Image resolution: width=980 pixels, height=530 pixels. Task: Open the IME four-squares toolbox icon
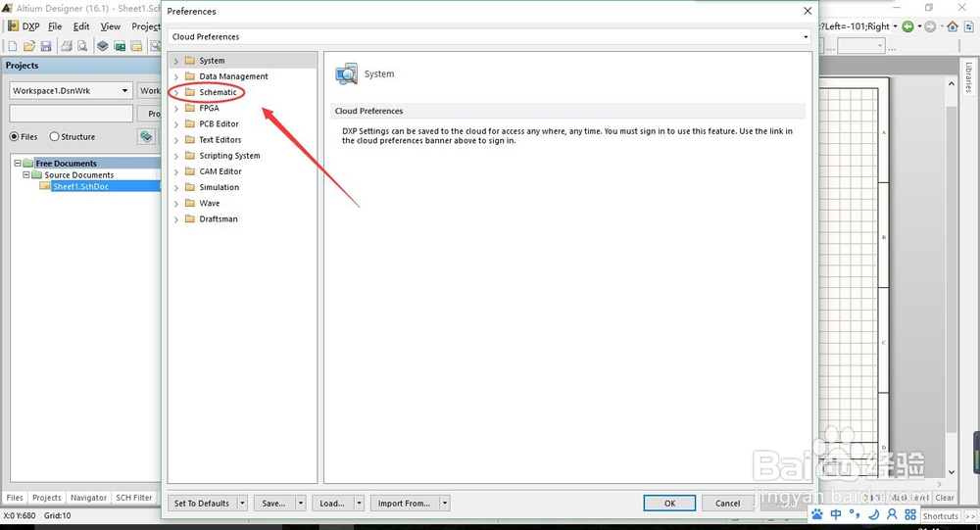[x=910, y=514]
